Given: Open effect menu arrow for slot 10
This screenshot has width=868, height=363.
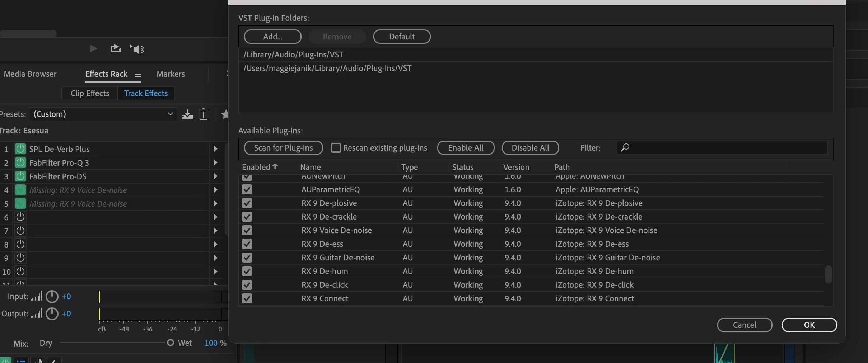Looking at the screenshot, I should click(x=215, y=272).
